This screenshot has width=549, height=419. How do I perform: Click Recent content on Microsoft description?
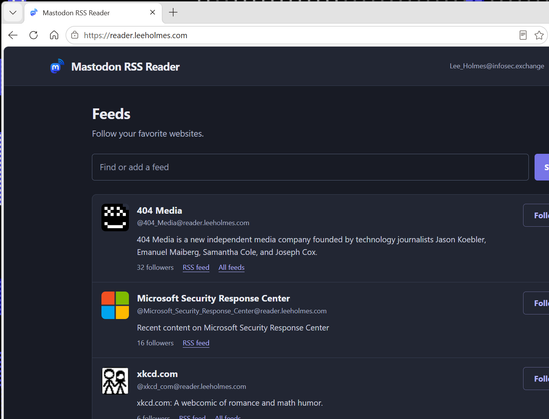233,328
